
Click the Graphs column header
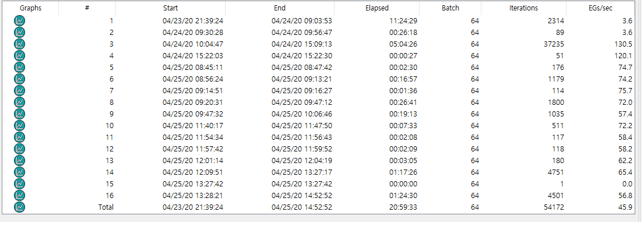30,8
